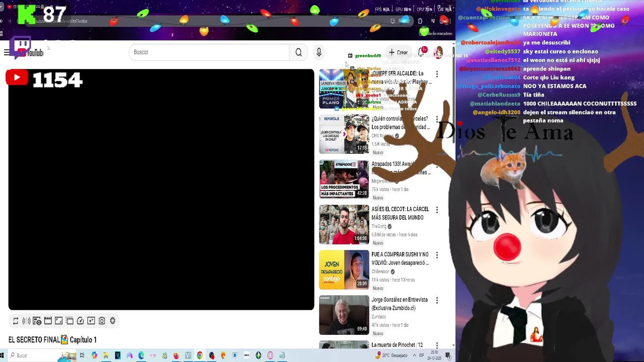Click the loop icon under the player

16,321
